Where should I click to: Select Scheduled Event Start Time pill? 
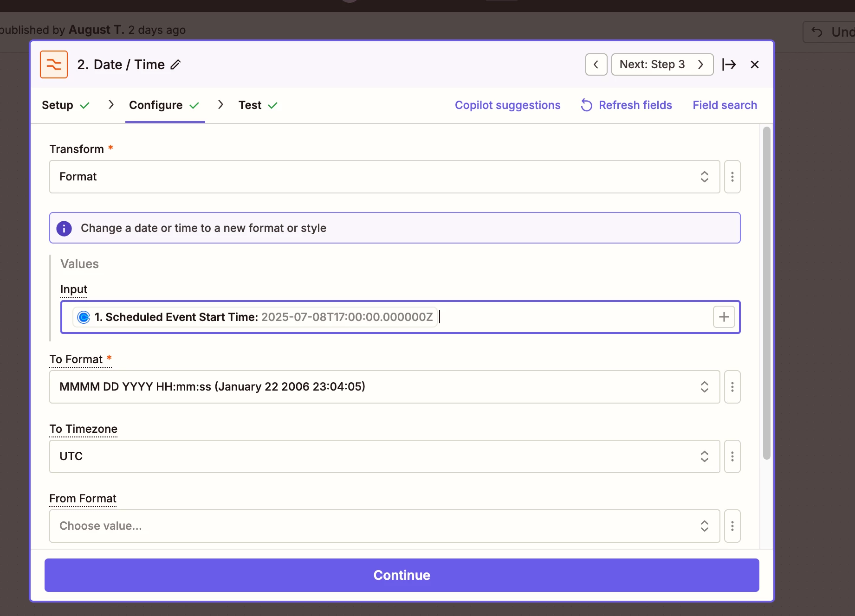(255, 317)
